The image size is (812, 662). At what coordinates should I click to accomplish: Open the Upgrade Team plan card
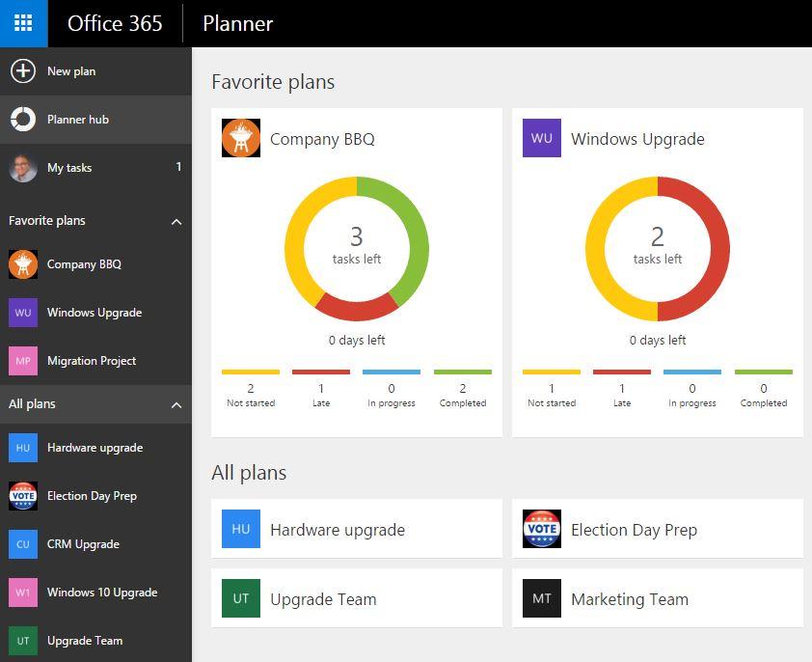(357, 598)
